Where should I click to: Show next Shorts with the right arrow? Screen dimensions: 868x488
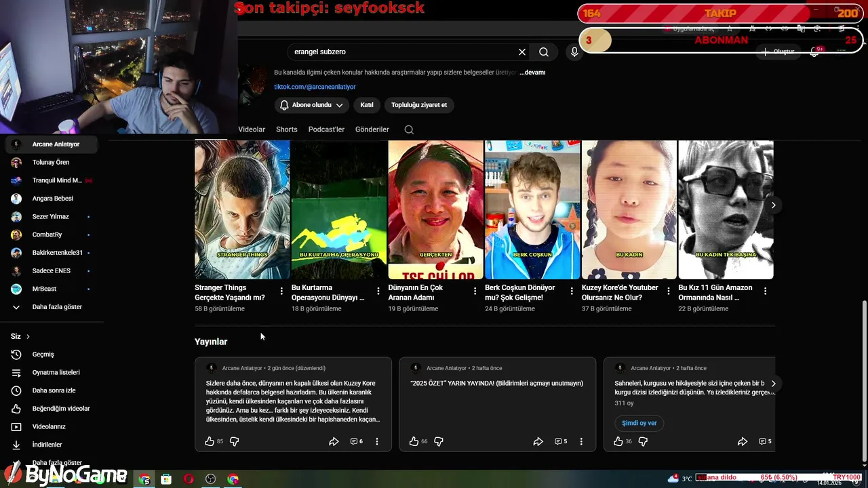click(x=773, y=205)
